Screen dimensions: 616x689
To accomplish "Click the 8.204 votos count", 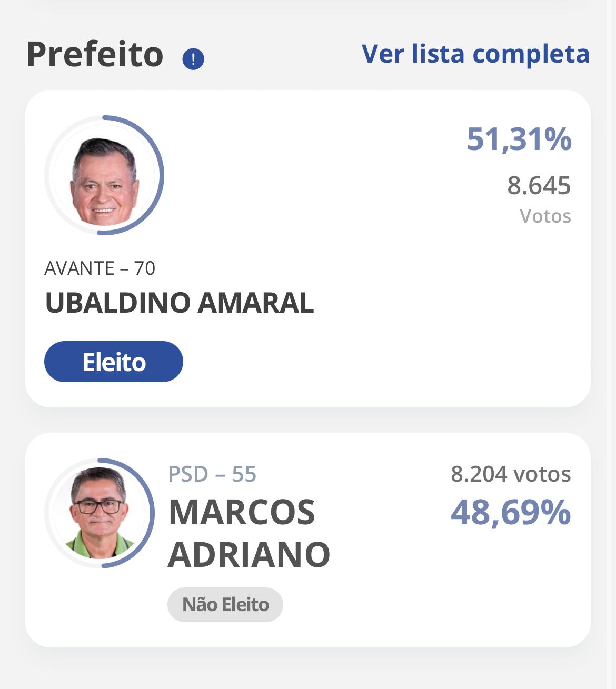I will click(511, 474).
